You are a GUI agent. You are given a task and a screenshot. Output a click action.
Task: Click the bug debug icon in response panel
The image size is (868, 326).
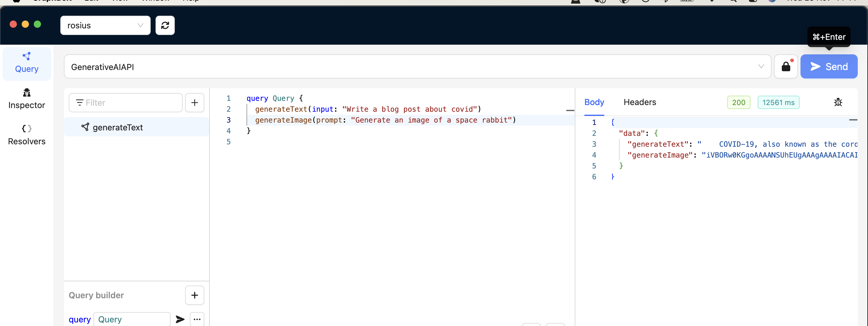pos(838,102)
